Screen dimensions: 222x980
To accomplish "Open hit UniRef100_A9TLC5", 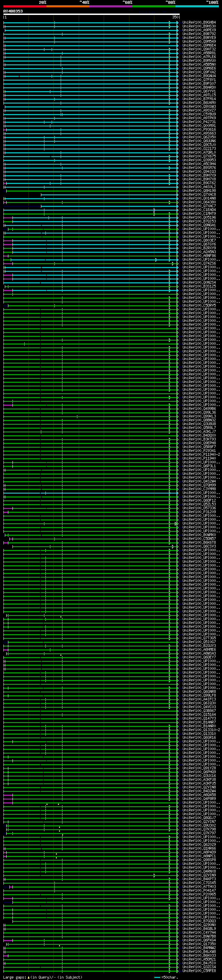I will 199,95.
